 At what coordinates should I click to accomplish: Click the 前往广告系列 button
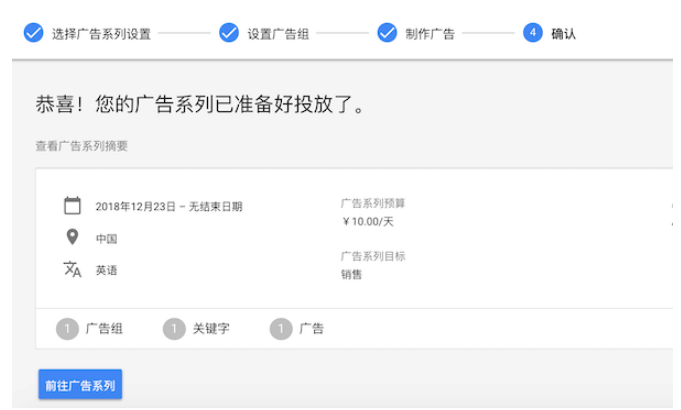(80, 384)
